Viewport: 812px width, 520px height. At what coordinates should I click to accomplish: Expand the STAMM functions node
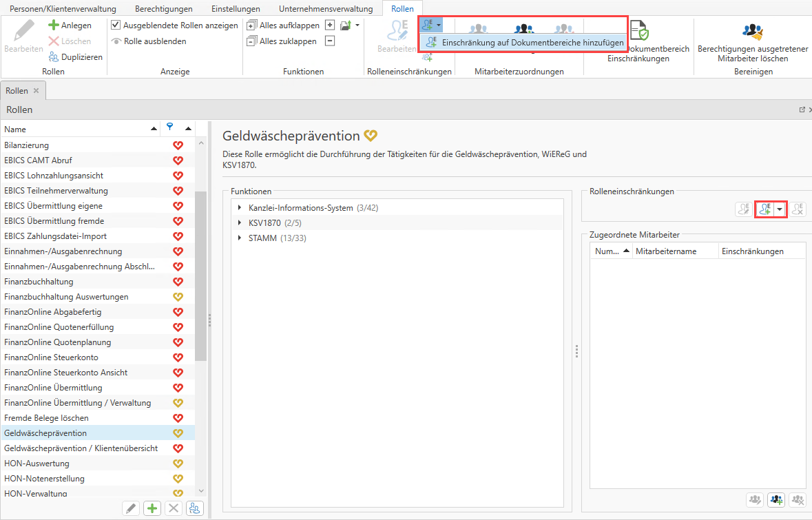point(240,238)
